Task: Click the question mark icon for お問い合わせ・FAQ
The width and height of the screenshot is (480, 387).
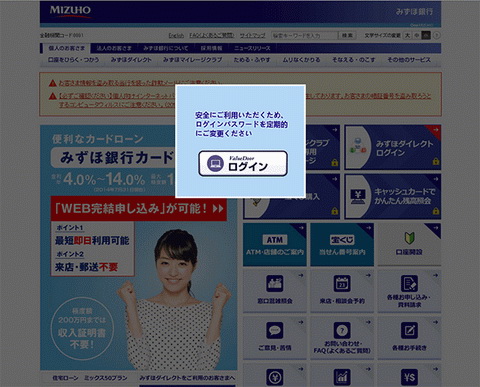Action: pyautogui.click(x=342, y=330)
